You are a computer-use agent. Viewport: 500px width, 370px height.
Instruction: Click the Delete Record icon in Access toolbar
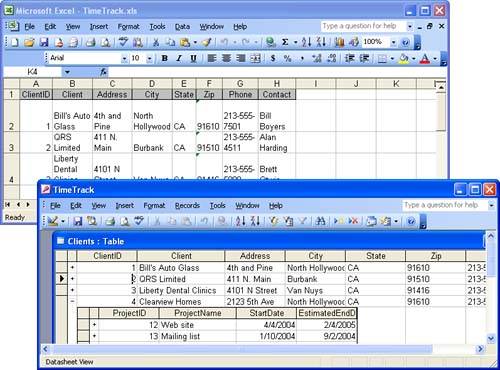coord(353,221)
